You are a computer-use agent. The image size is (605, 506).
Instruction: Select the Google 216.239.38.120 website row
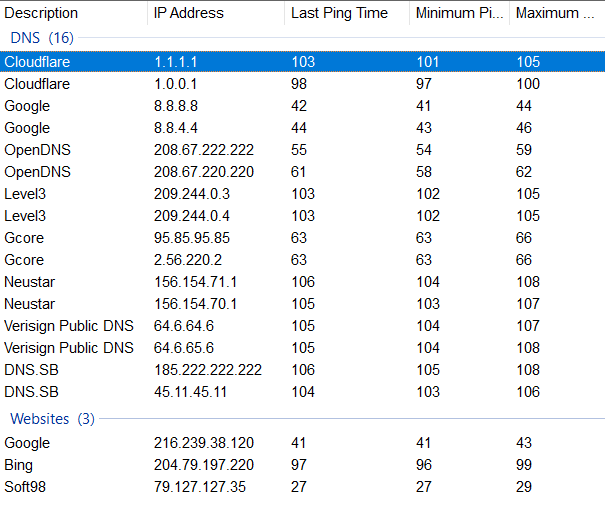click(302, 443)
